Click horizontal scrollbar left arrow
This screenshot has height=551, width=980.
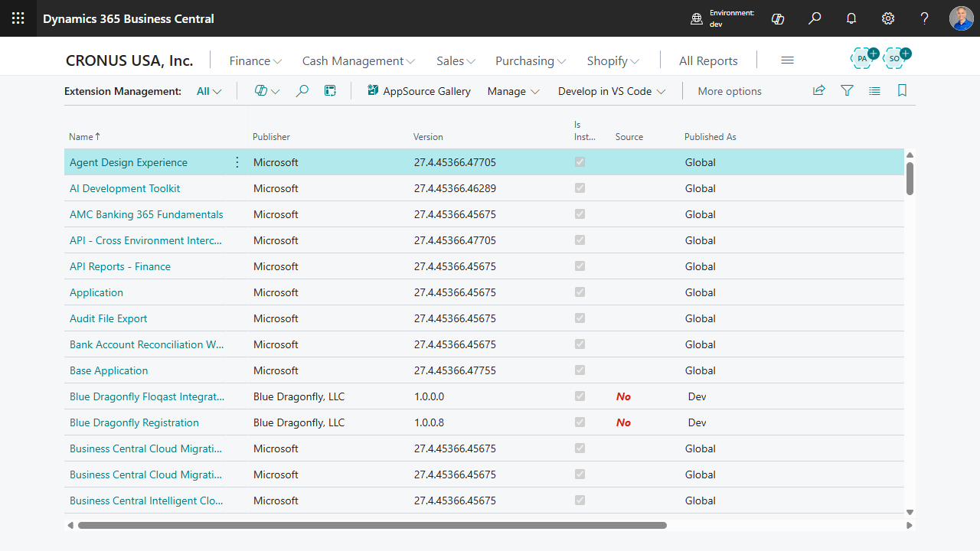click(x=70, y=526)
